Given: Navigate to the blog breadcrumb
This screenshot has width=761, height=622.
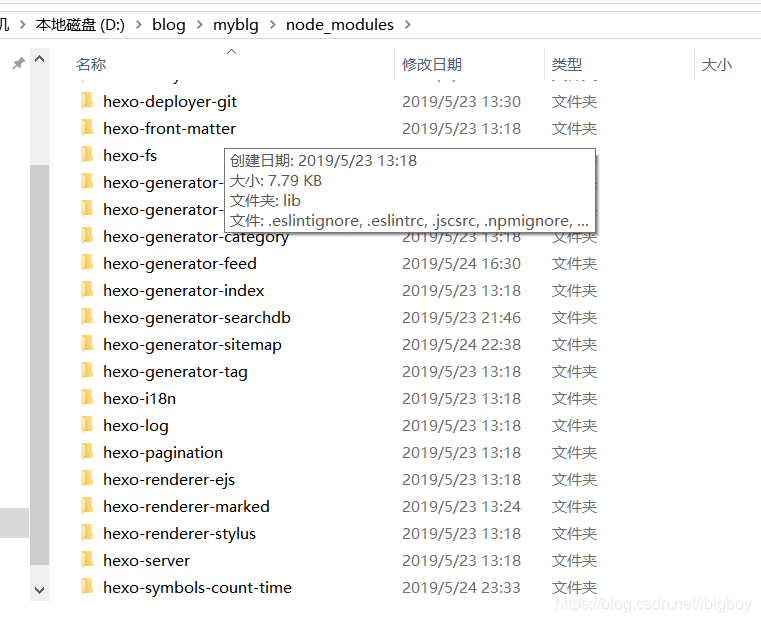Looking at the screenshot, I should coord(169,24).
